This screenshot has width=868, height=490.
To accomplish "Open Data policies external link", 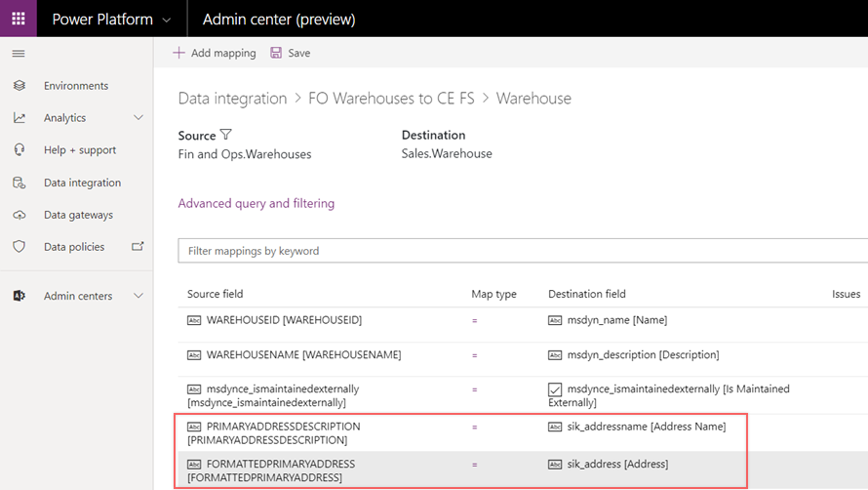I will click(x=138, y=247).
